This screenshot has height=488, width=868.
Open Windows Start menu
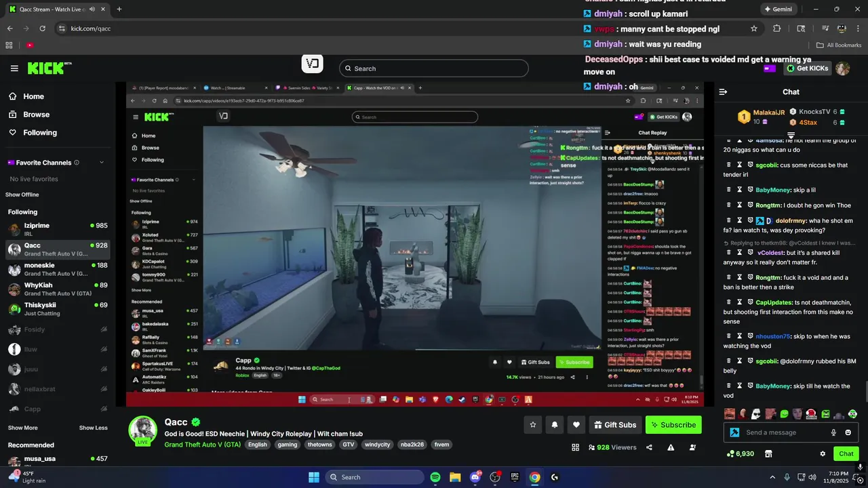click(314, 477)
